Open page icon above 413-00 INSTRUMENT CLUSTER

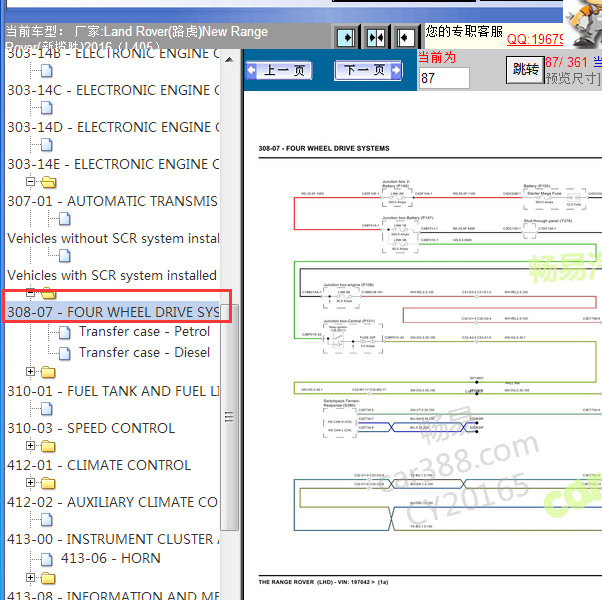(46, 520)
